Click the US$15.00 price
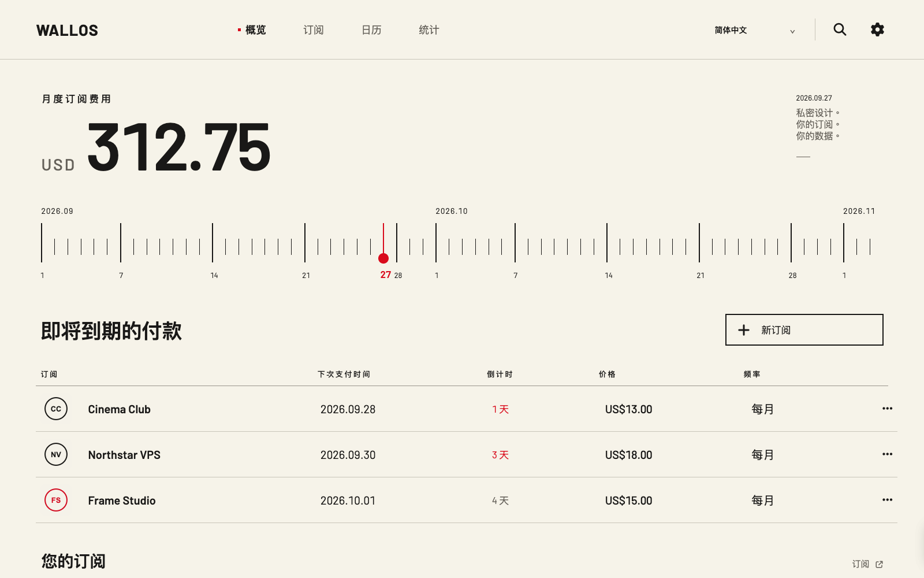Screen dimensions: 924x578 (628, 501)
